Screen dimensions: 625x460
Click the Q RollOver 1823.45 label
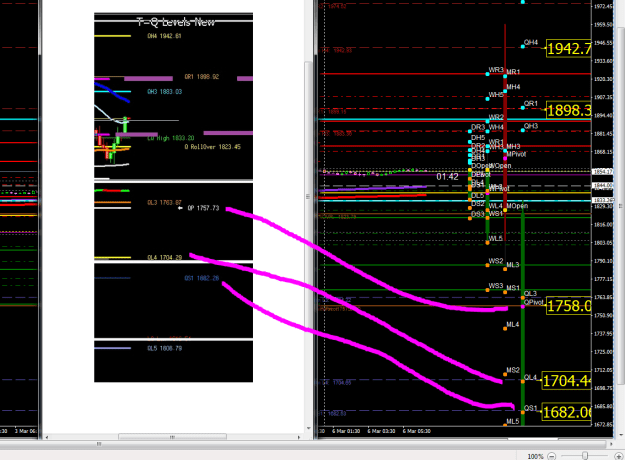coord(212,147)
